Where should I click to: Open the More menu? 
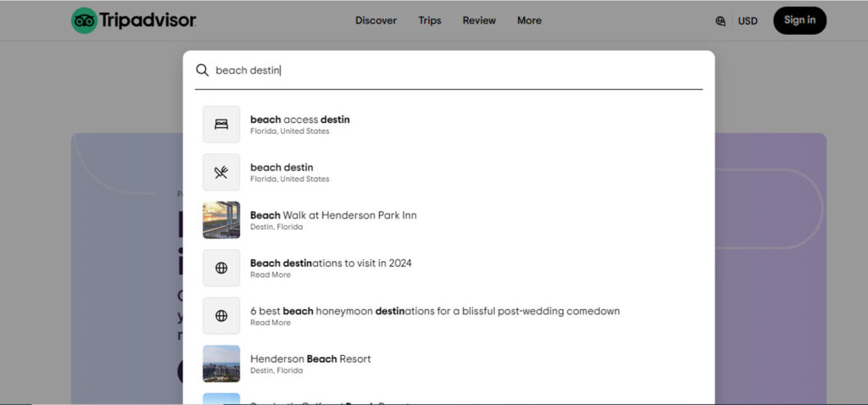pos(529,20)
